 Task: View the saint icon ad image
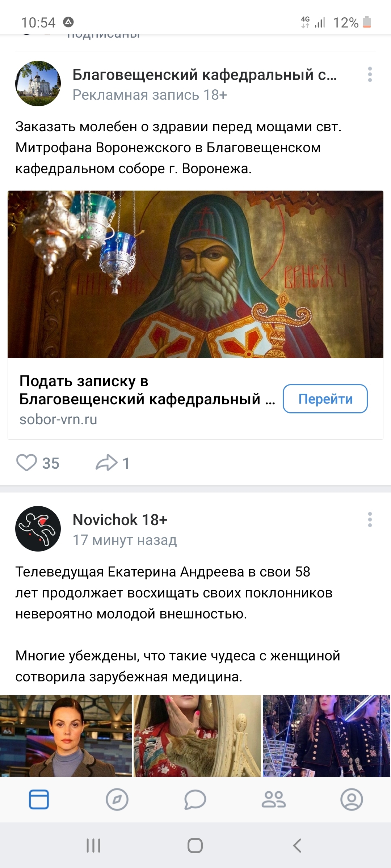tap(195, 274)
